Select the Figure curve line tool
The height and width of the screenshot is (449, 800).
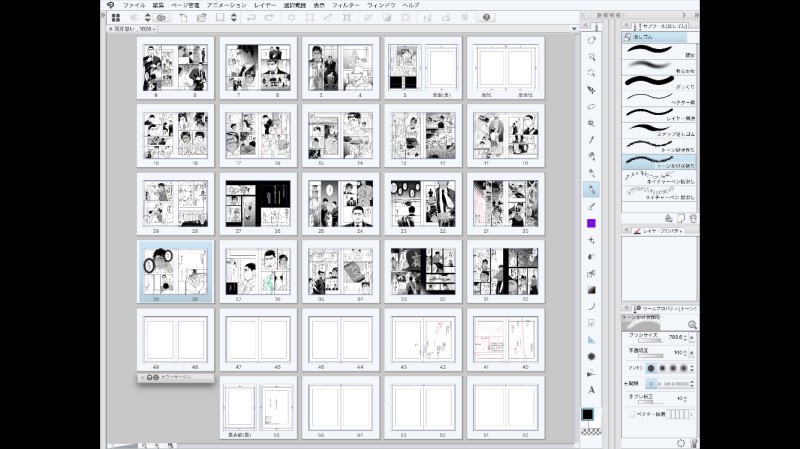(x=591, y=307)
